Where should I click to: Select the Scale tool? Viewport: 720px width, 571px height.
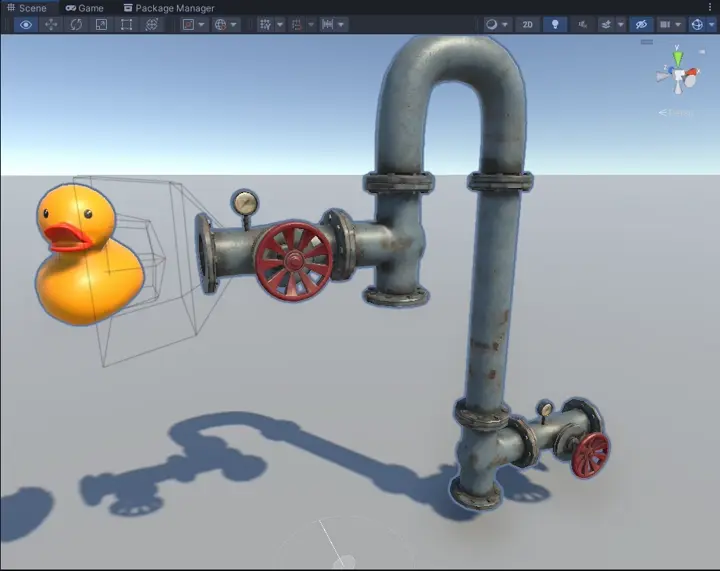(101, 24)
